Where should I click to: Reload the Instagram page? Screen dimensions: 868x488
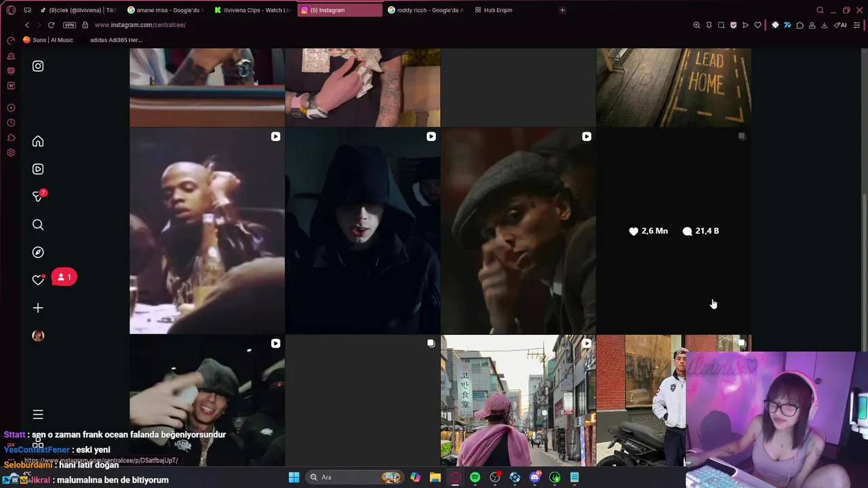(x=51, y=25)
